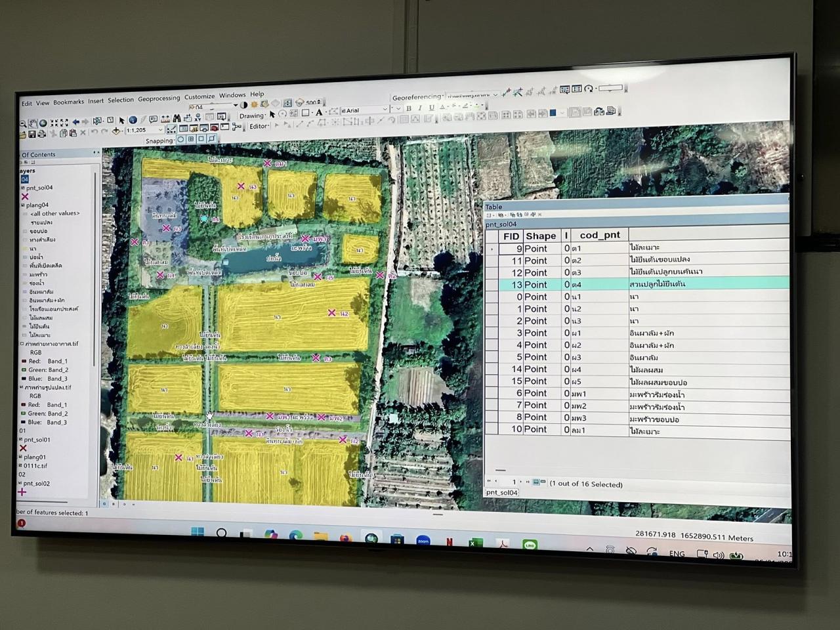Toggle visibility of pnt_sol04 layer
Image resolution: width=840 pixels, height=630 pixels.
tap(22, 188)
